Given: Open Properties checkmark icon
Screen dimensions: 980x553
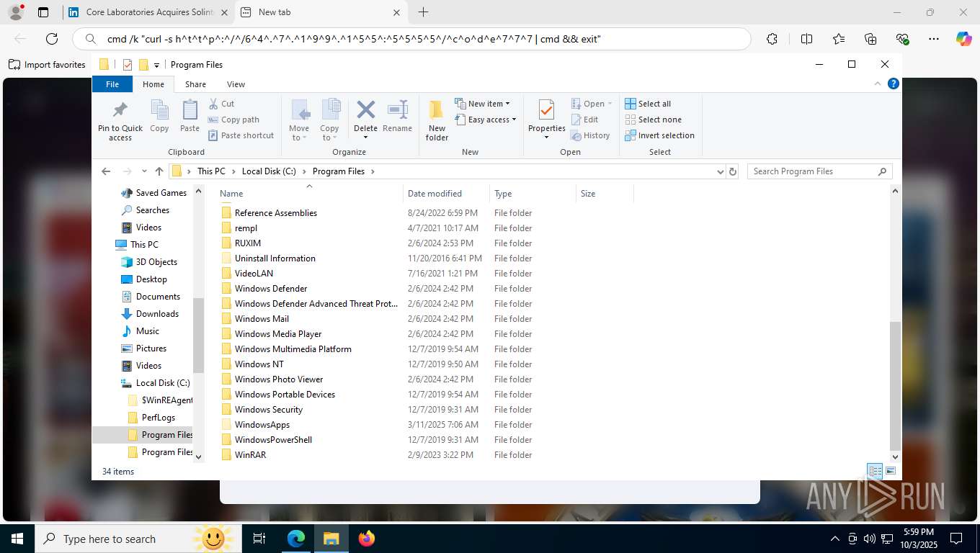Looking at the screenshot, I should [x=546, y=111].
